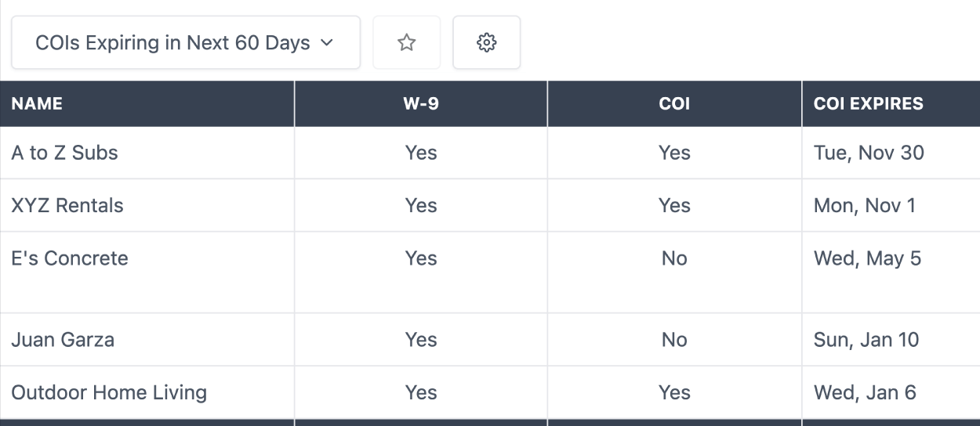
Task: Open the A to Z Subs row
Action: 64,153
